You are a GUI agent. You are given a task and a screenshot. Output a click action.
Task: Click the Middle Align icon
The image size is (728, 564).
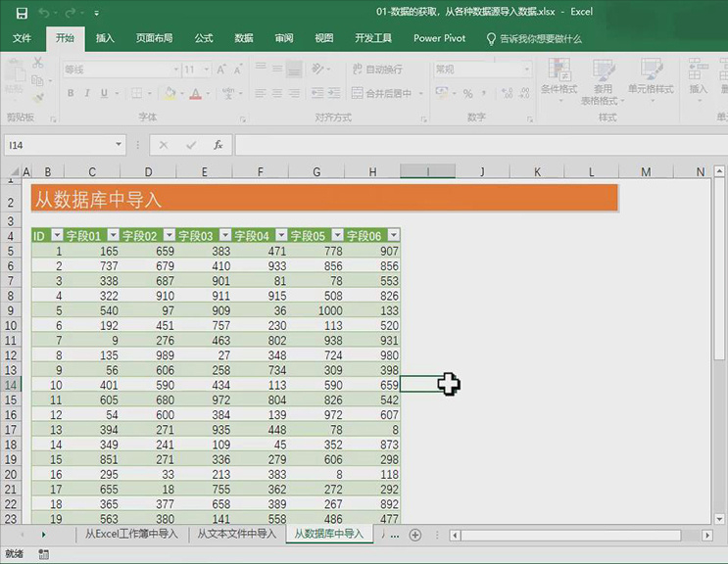(277, 70)
